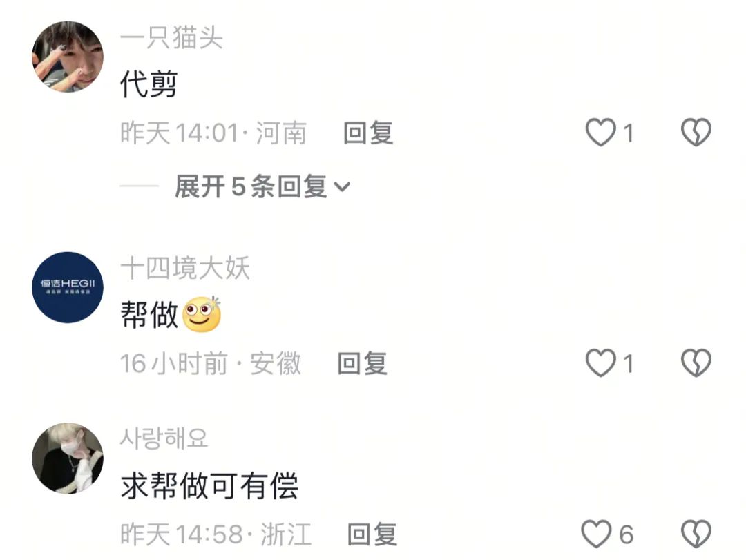Tap the smiley emoji in 帮做 comment
Viewport: 746px width, 560px height.
pyautogui.click(x=202, y=314)
